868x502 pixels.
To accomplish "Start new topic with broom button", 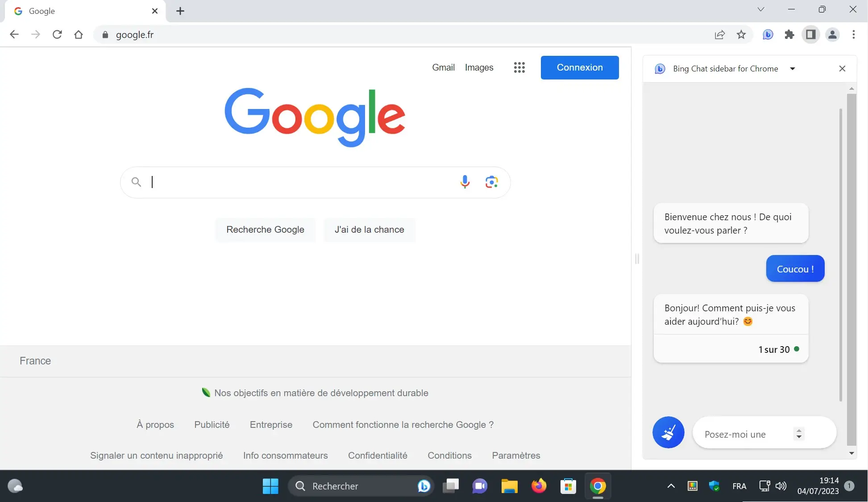I will 668,432.
